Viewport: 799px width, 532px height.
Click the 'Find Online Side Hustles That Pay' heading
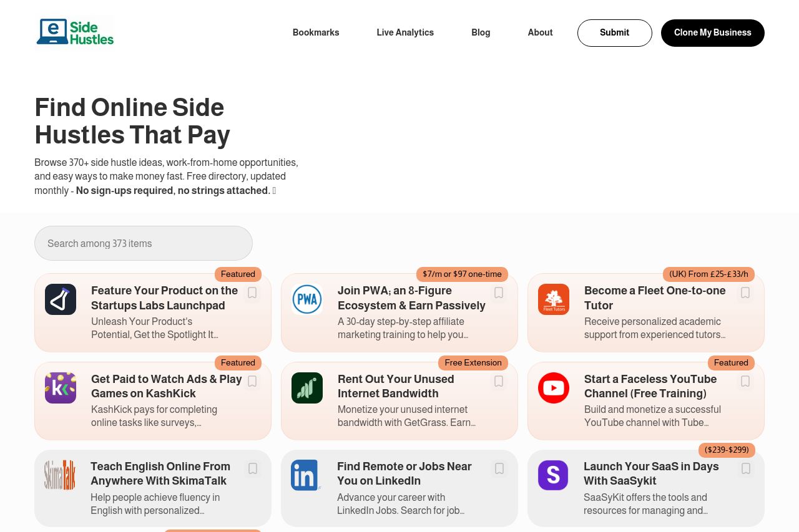(132, 121)
